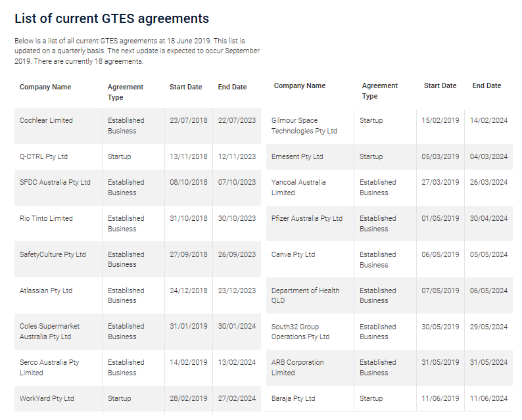Select the Rio Tinto Limited row name
Image resolution: width=522 pixels, height=420 pixels.
tap(46, 218)
